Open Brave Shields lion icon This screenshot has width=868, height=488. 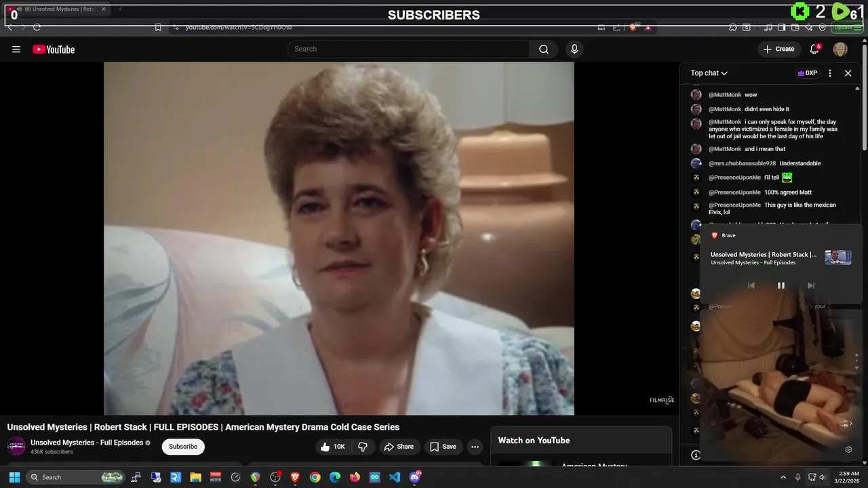tap(633, 27)
